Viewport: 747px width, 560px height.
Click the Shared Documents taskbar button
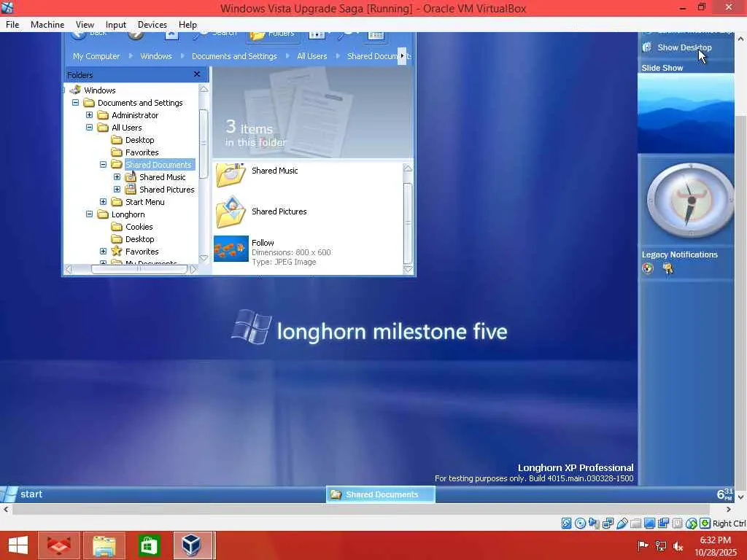pos(381,494)
